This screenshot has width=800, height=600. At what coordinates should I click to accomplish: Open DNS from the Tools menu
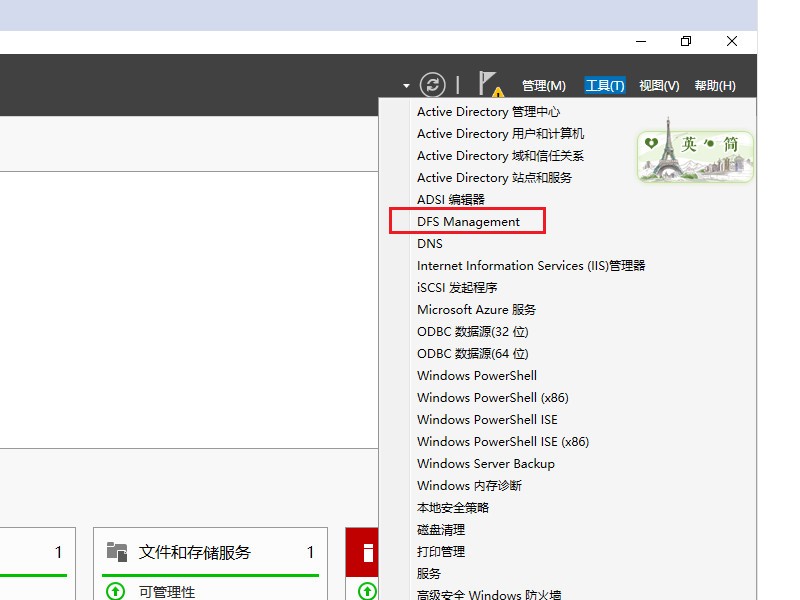click(429, 243)
